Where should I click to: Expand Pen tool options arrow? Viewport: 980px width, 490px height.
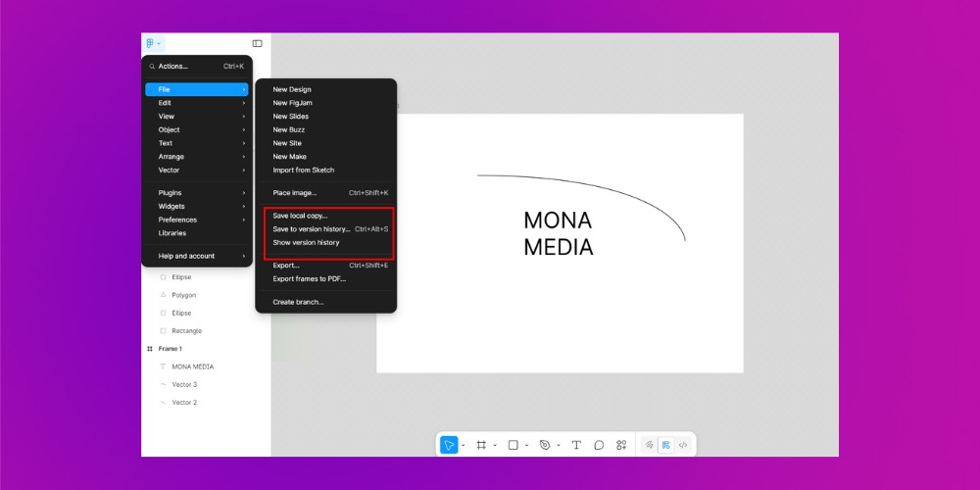point(559,446)
